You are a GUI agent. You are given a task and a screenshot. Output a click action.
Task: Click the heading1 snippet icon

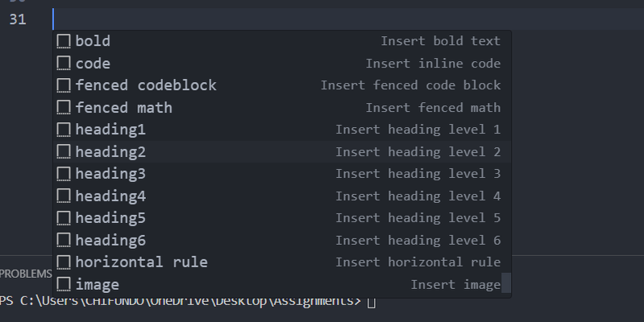[64, 130]
